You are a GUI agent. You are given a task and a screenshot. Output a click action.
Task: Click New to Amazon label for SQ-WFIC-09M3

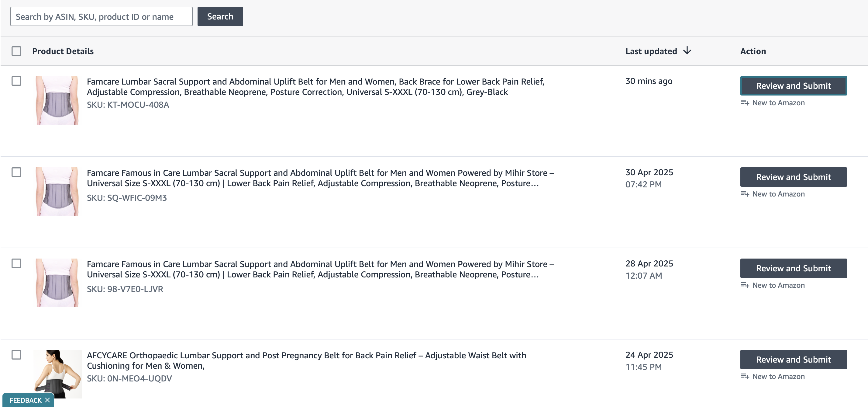pyautogui.click(x=778, y=194)
